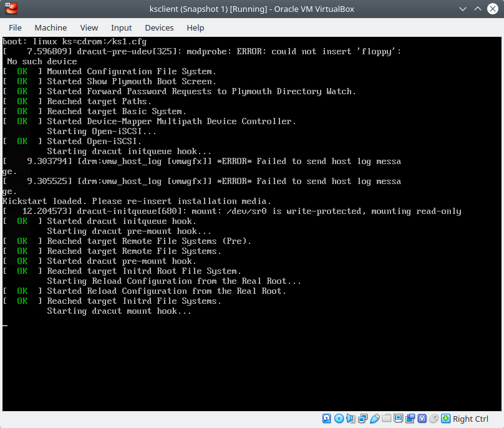Click the 'Started dracut initqueue hook.' line
Screen dimensions: 504x428
click(x=99, y=221)
